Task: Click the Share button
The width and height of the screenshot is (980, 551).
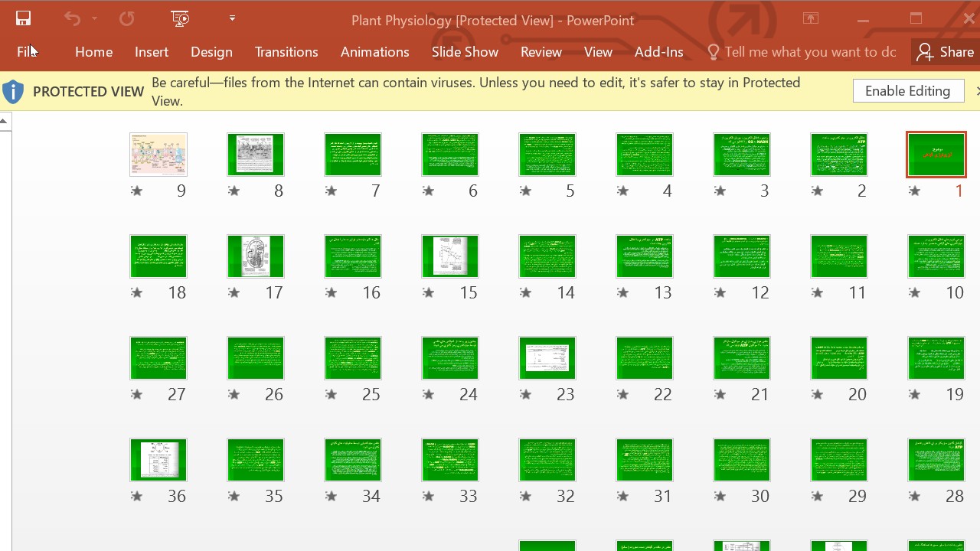Action: tap(946, 51)
